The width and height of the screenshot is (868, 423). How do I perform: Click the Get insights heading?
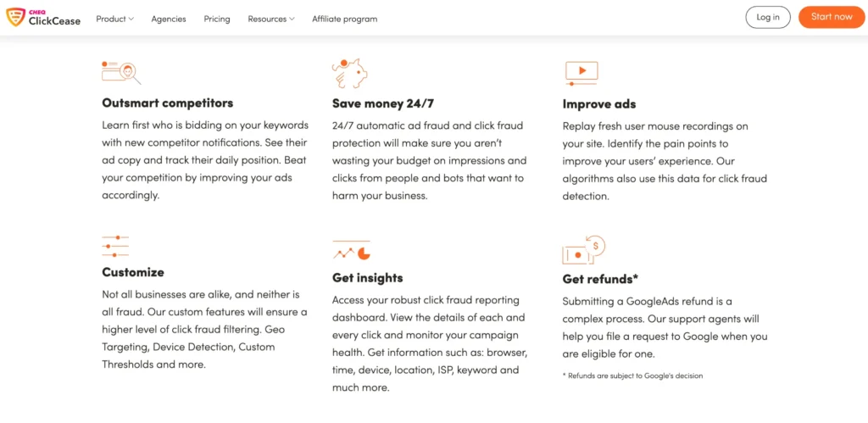(367, 277)
